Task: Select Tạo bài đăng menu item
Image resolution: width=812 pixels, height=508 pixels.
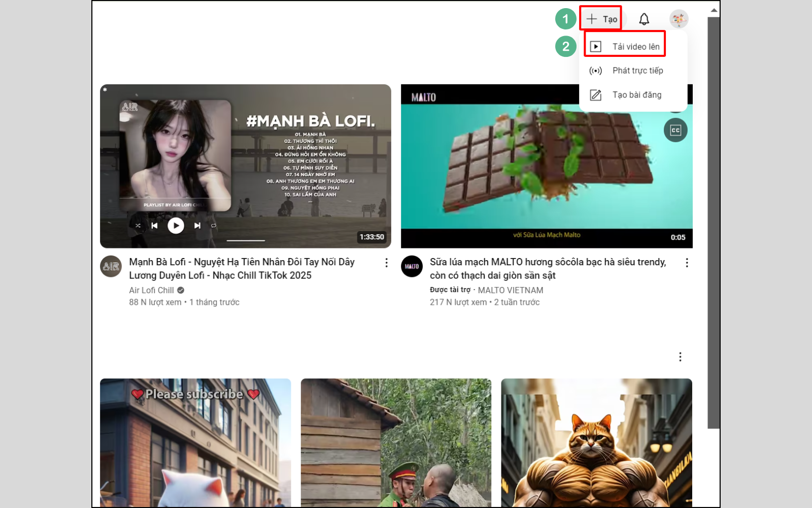Action: [633, 95]
